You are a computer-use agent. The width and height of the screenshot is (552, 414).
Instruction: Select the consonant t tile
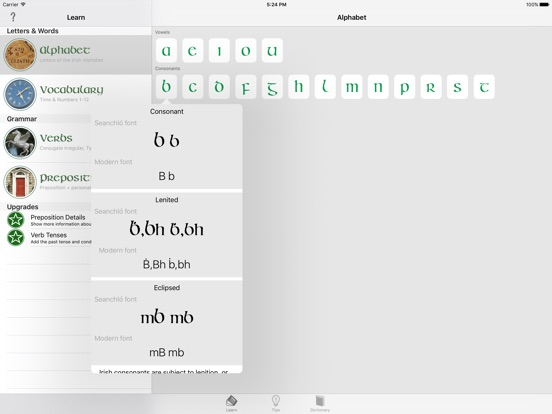pyautogui.click(x=484, y=87)
